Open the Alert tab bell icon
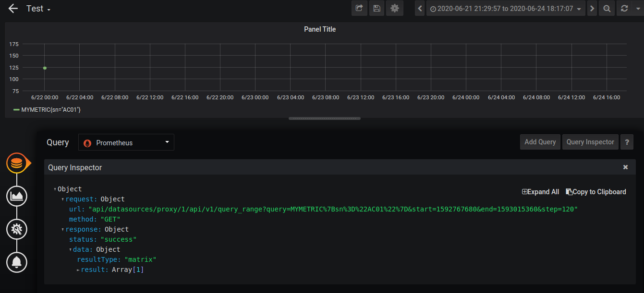Viewport: 644px width, 293px height. coord(17,262)
